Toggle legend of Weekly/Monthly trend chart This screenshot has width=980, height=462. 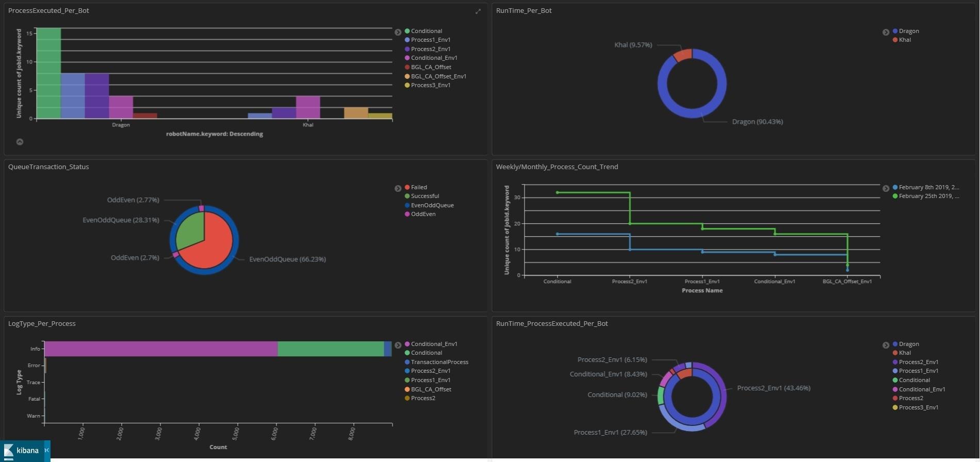[x=886, y=188]
